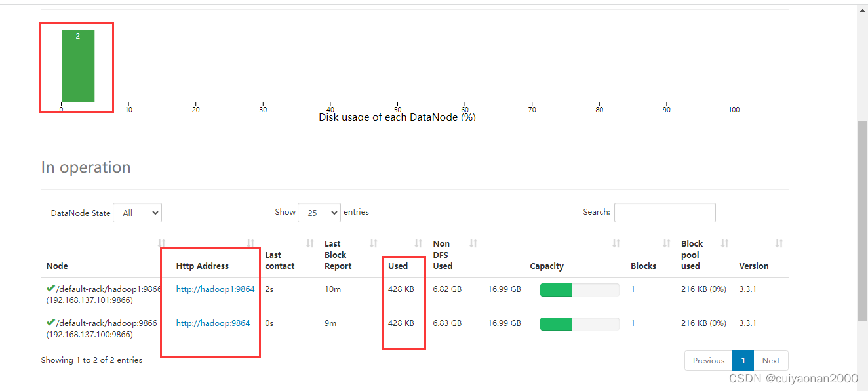Sort by the Blocks column arrows
Screen dimensions: 868x391
tap(667, 243)
